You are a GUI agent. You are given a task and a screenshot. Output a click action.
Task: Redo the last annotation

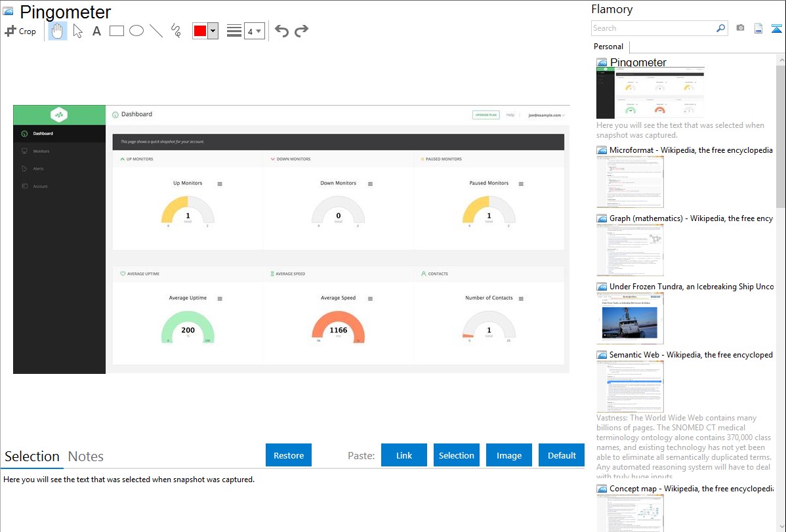(x=301, y=31)
